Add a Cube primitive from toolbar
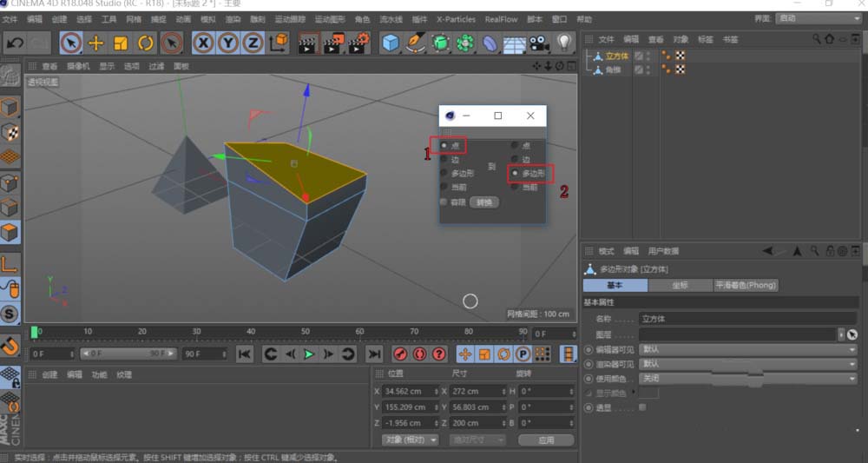This screenshot has height=463, width=868. pos(391,43)
